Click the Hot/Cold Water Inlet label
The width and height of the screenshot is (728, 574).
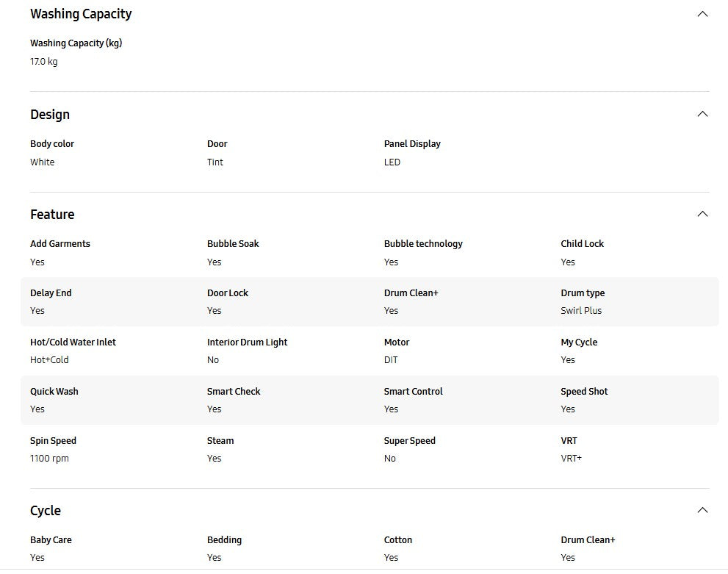[73, 342]
